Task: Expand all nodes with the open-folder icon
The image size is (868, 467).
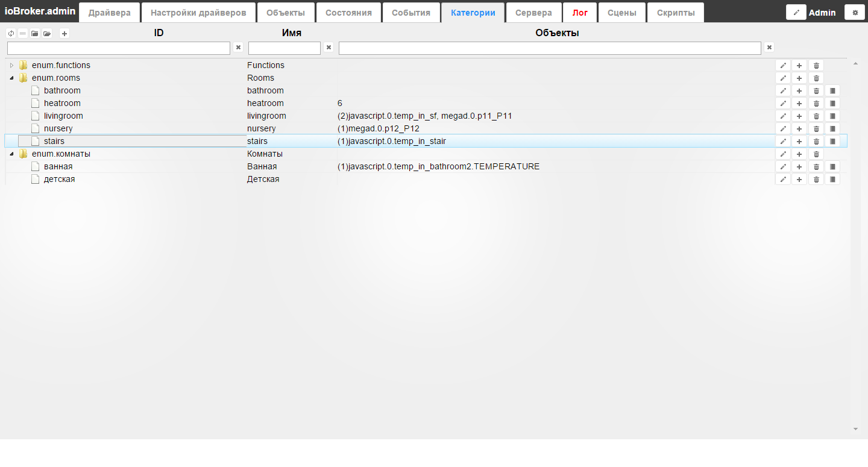Action: click(47, 34)
